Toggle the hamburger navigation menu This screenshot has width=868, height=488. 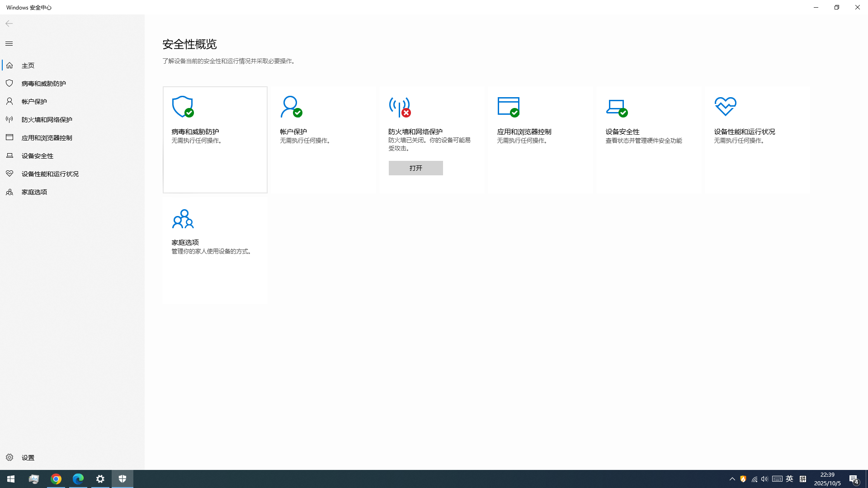[x=9, y=44]
